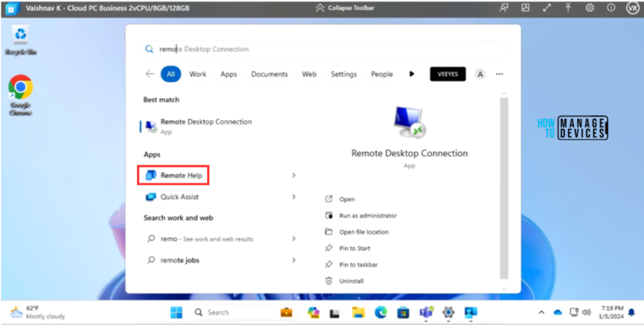
Task: Open the clock showing 7:19 PM
Action: (612, 312)
